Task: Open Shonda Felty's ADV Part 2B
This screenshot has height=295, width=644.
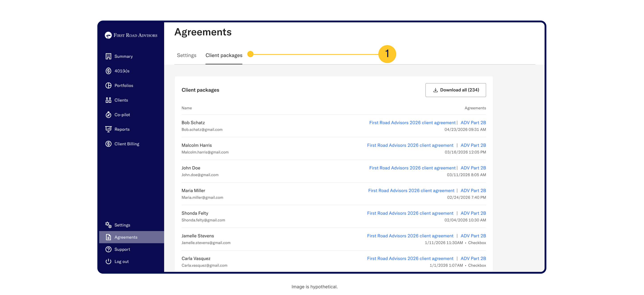Action: (x=473, y=213)
